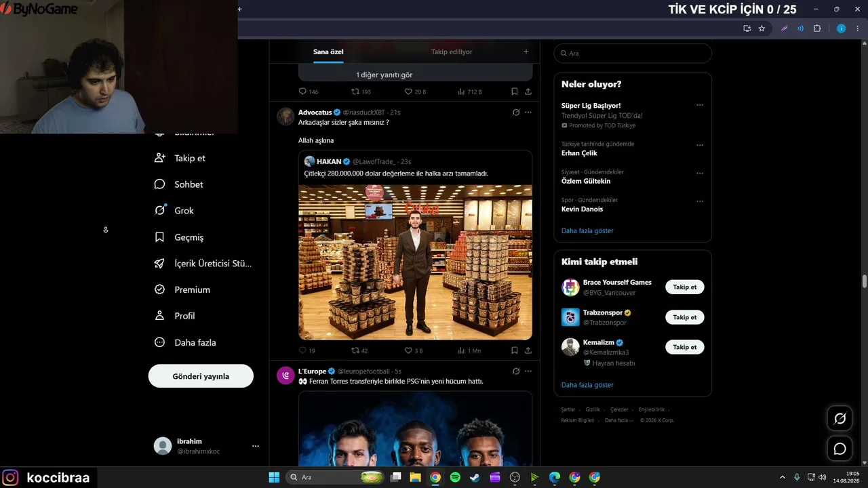Bookmark this page with the star icon
The width and height of the screenshot is (868, 488).
click(x=762, y=28)
